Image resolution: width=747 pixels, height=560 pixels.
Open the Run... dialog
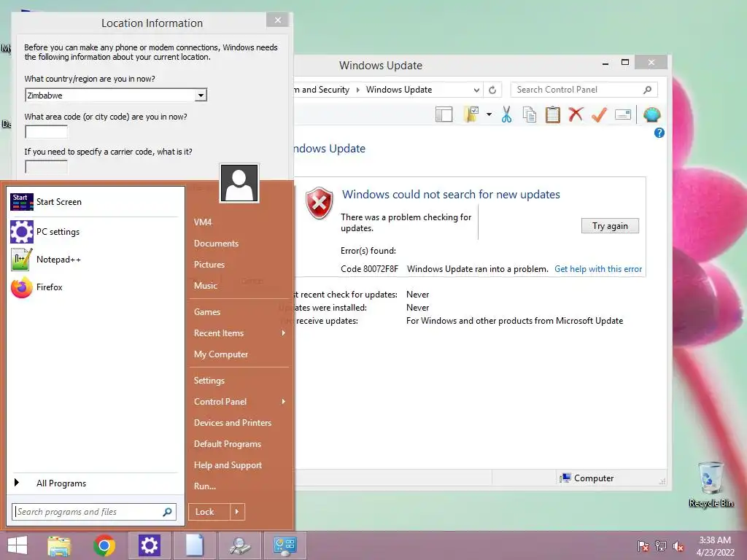tap(205, 486)
